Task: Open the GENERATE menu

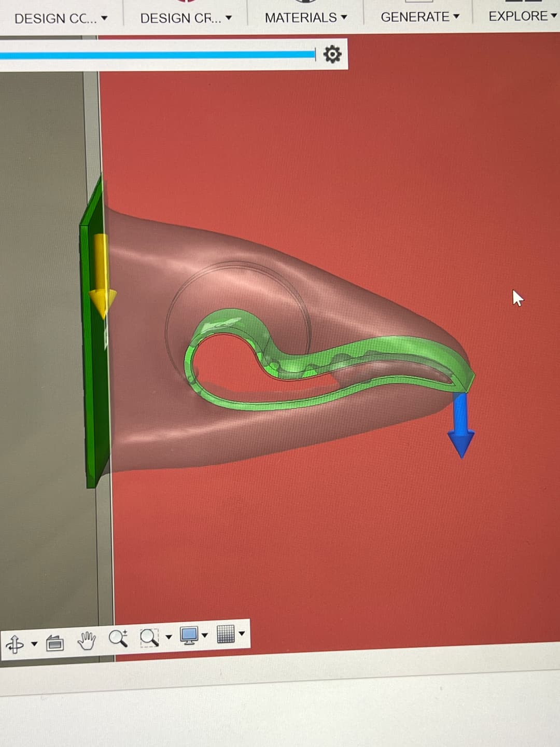Action: 420,17
